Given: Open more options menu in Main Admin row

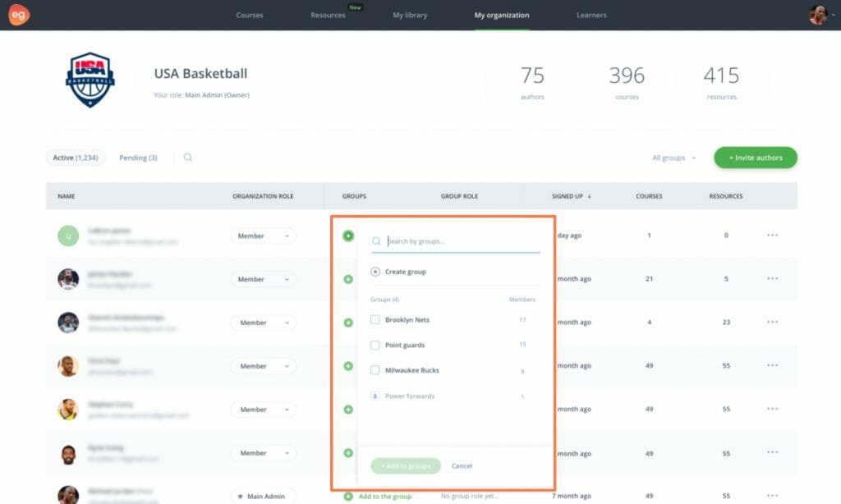Looking at the screenshot, I should [772, 496].
